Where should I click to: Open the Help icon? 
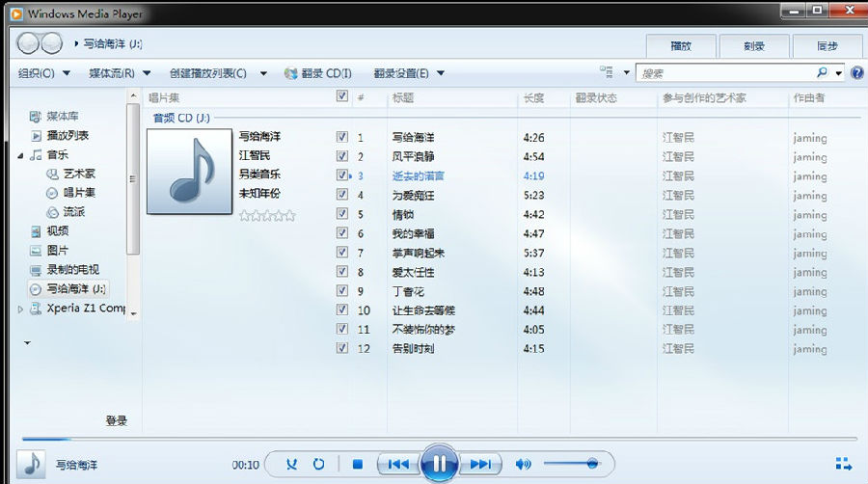coord(857,73)
